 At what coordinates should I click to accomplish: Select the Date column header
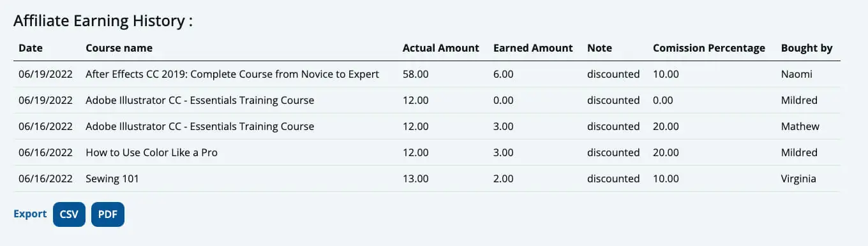(x=30, y=48)
